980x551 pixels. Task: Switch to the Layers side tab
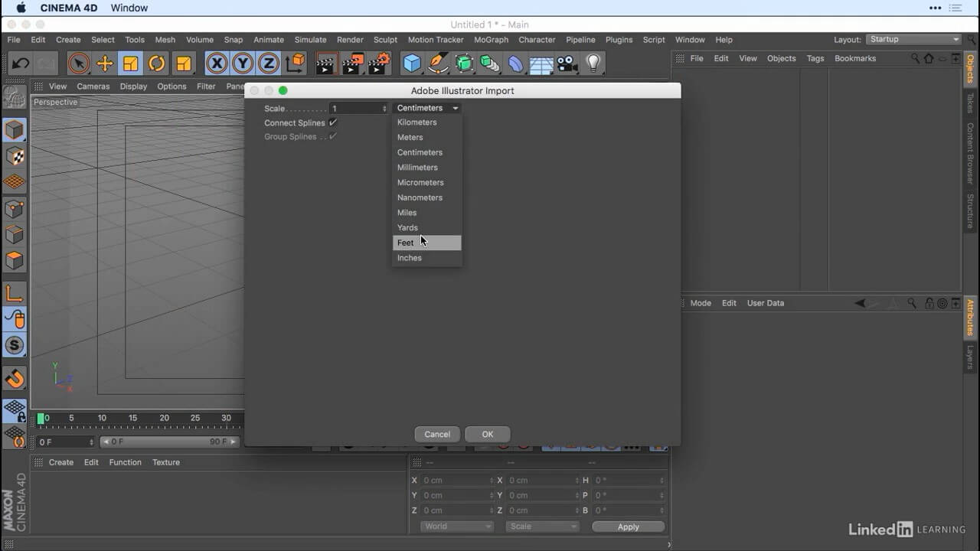pyautogui.click(x=970, y=357)
